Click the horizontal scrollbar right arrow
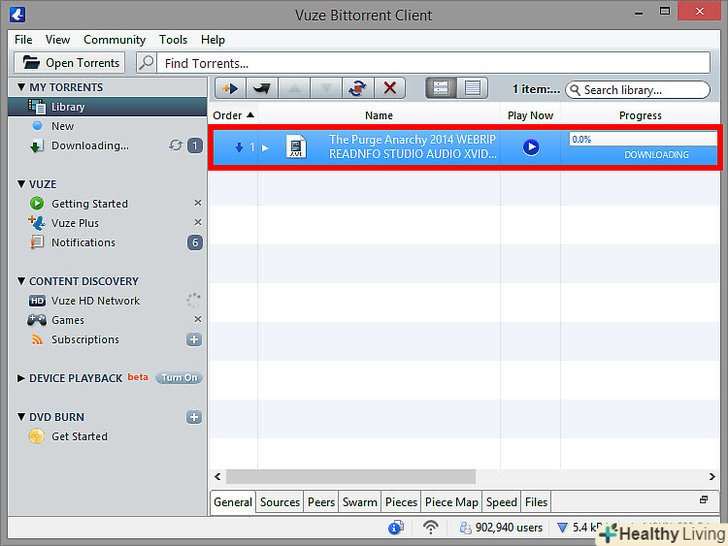Image resolution: width=728 pixels, height=546 pixels. 712,476
